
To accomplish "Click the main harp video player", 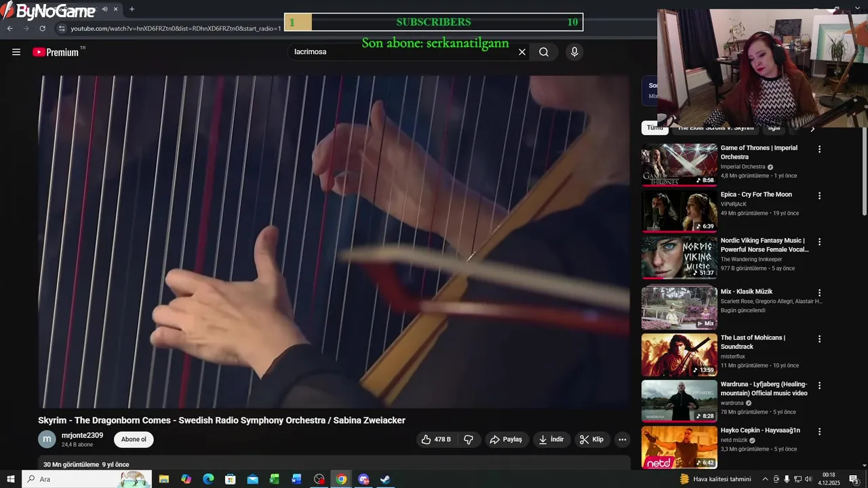I will tap(334, 241).
